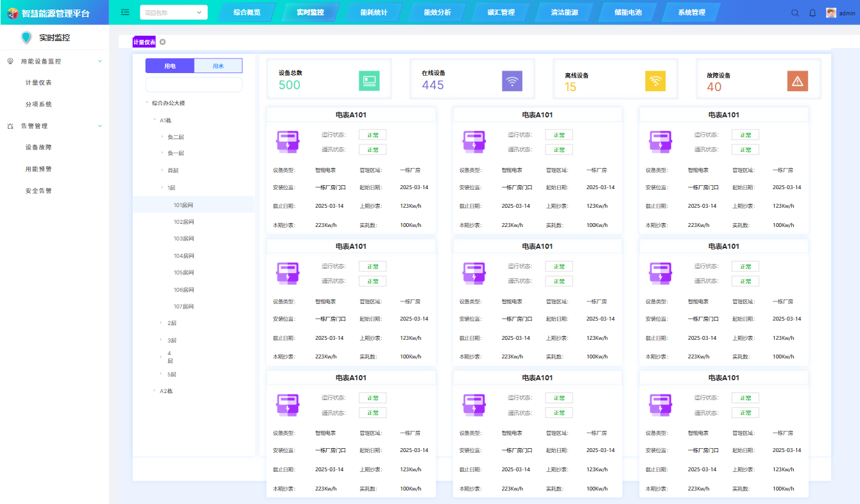
Task: Close the 计量仪表 tab
Action: point(162,42)
